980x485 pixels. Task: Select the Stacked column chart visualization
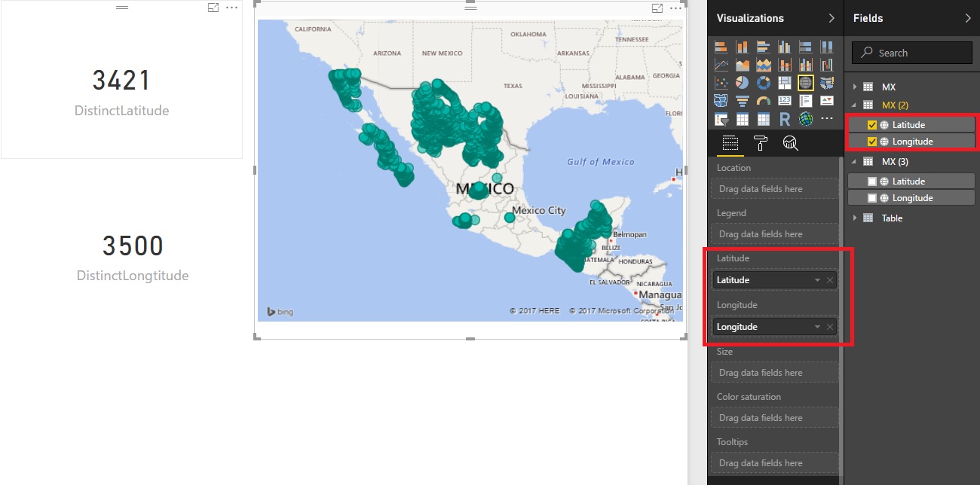tap(743, 47)
